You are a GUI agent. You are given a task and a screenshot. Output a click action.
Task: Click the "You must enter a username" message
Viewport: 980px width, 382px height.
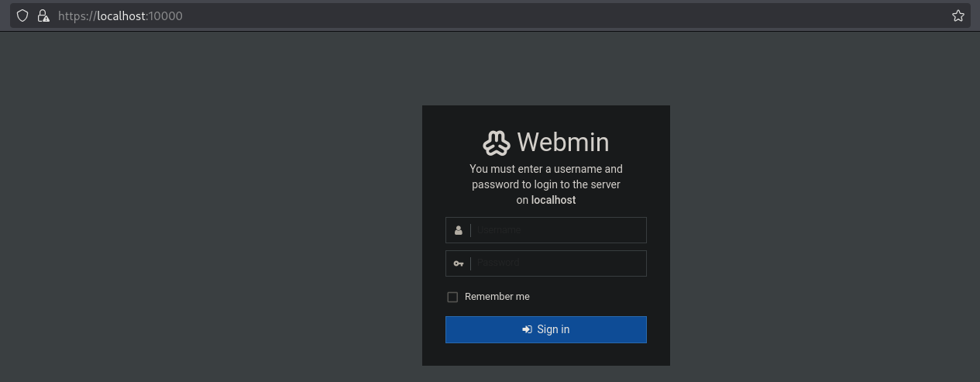click(545, 169)
